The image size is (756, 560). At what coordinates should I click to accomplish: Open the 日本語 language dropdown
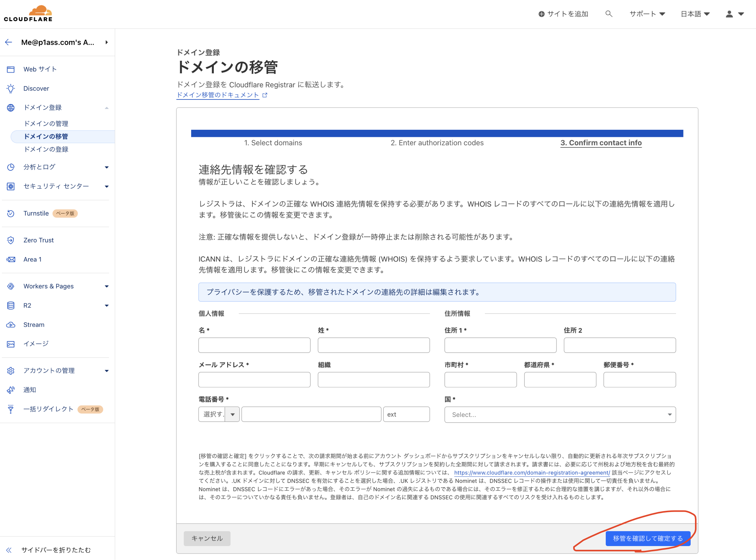695,14
